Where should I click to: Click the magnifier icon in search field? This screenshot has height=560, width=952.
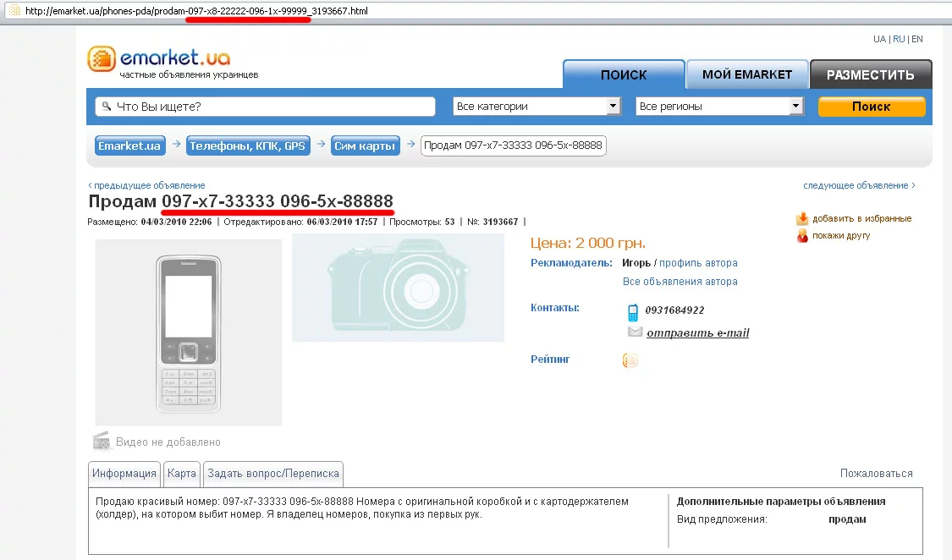coord(107,107)
